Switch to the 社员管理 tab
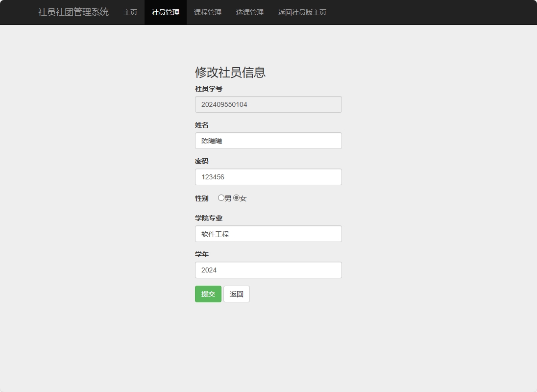This screenshot has width=537, height=392. tap(165, 12)
